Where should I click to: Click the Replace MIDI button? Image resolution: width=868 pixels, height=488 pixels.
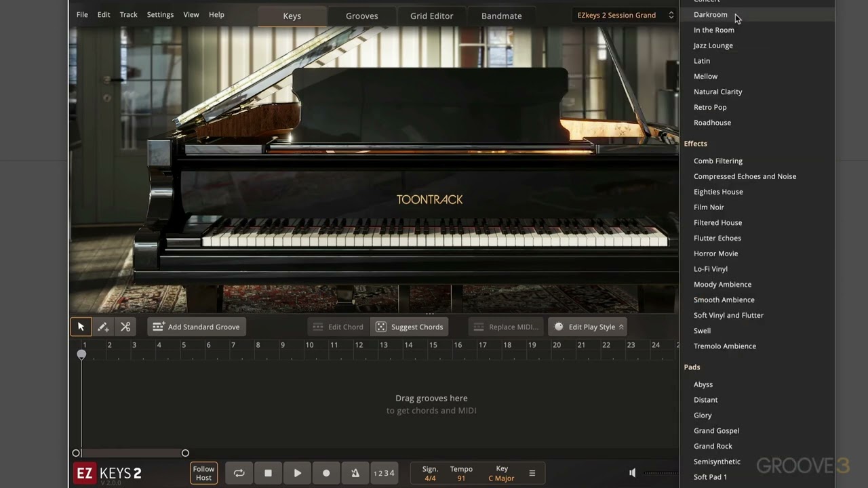507,327
